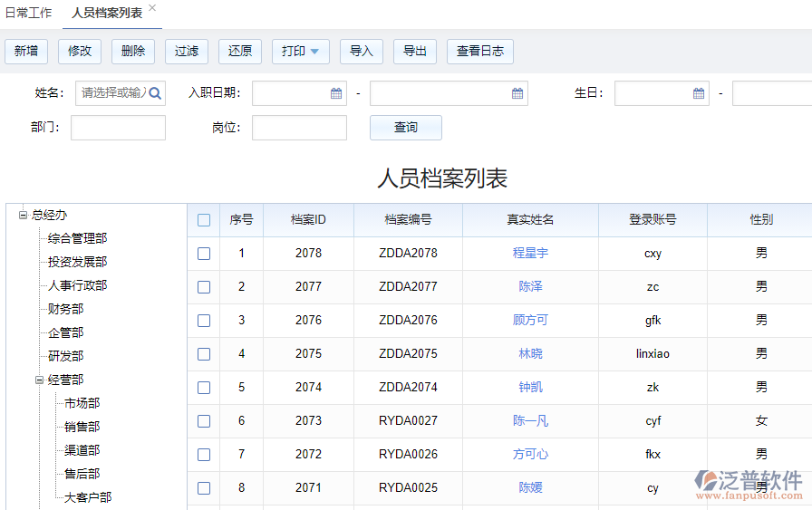Click the 岗位 input field
The image size is (812, 510).
pos(299,128)
